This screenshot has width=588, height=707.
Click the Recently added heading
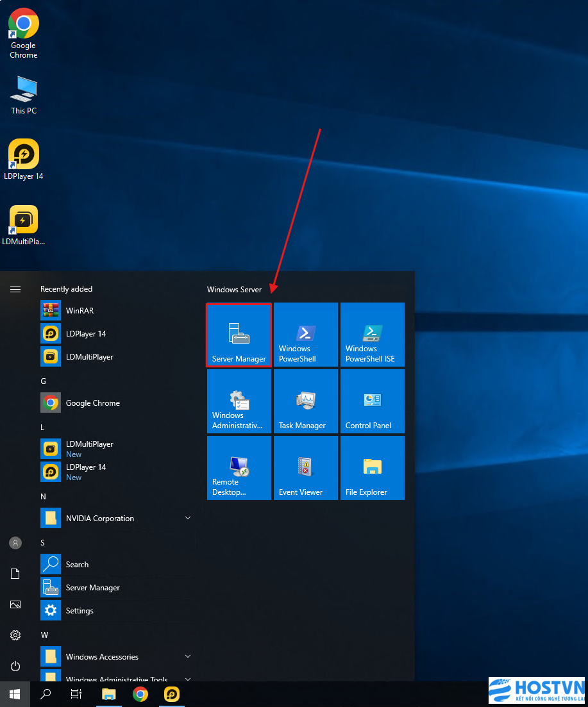coord(66,289)
